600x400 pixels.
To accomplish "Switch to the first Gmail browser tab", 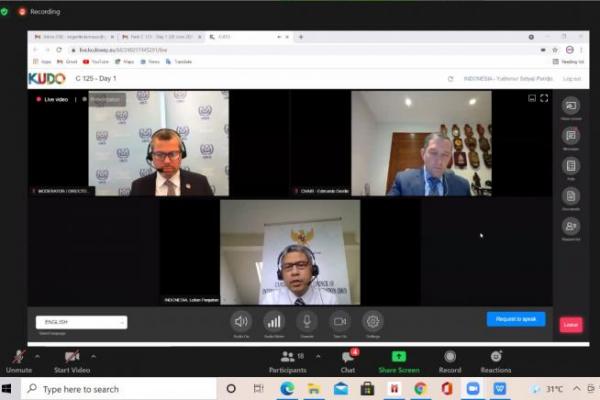I will pyautogui.click(x=74, y=37).
